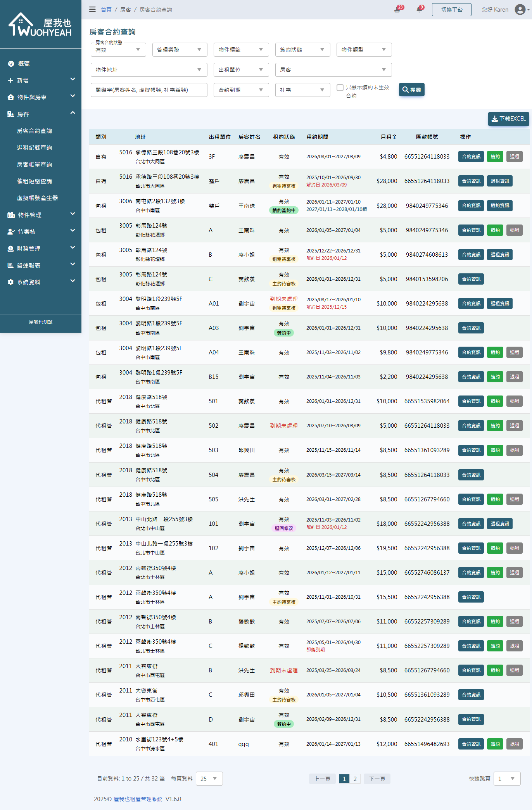
Task: Click the 營運報表 chart icon
Action: pos(11,265)
